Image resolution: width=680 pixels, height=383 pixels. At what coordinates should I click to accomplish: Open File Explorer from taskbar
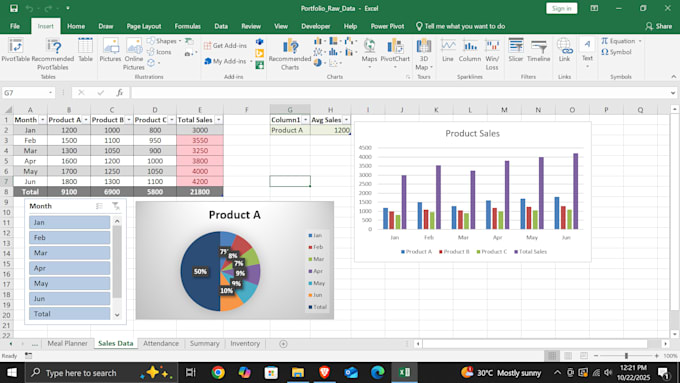point(298,372)
